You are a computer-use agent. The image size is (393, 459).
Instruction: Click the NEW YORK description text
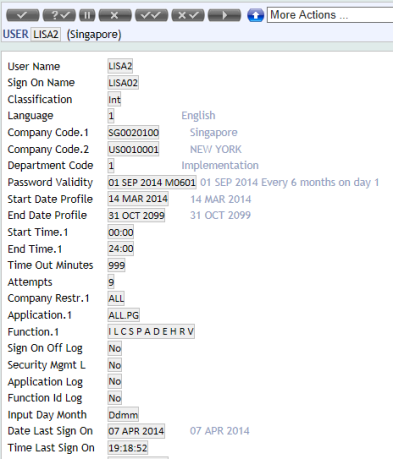pos(216,149)
